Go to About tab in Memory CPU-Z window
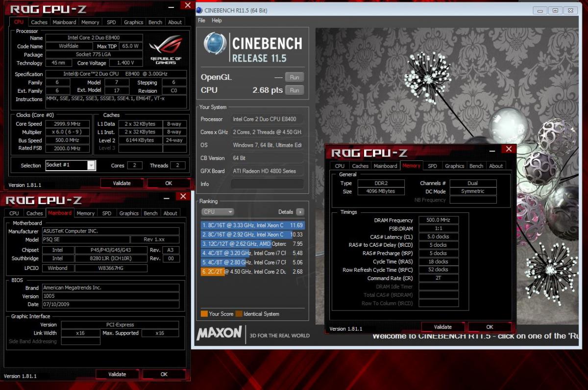The image size is (588, 390). pos(496,166)
